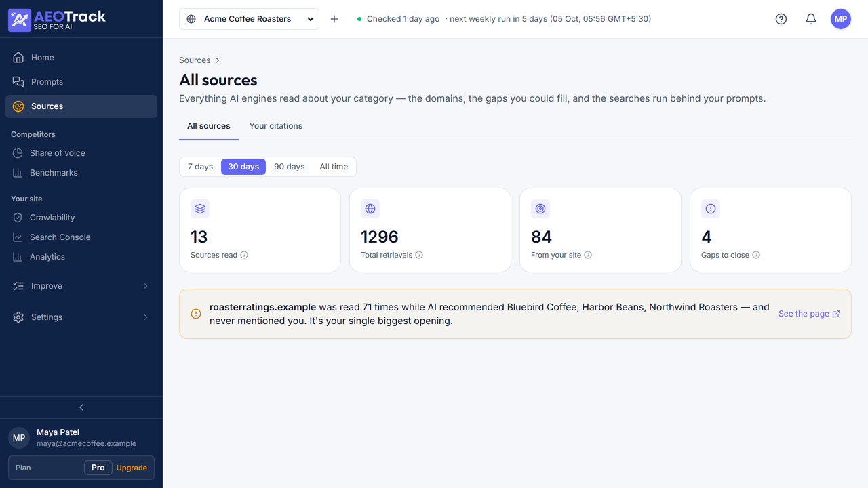Open Crawlability page

[81, 218]
